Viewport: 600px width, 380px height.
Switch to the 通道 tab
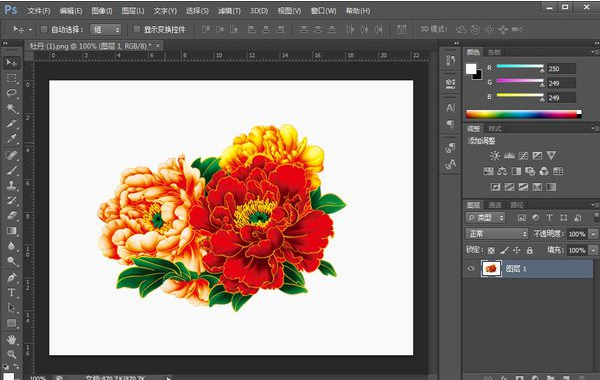(x=495, y=205)
